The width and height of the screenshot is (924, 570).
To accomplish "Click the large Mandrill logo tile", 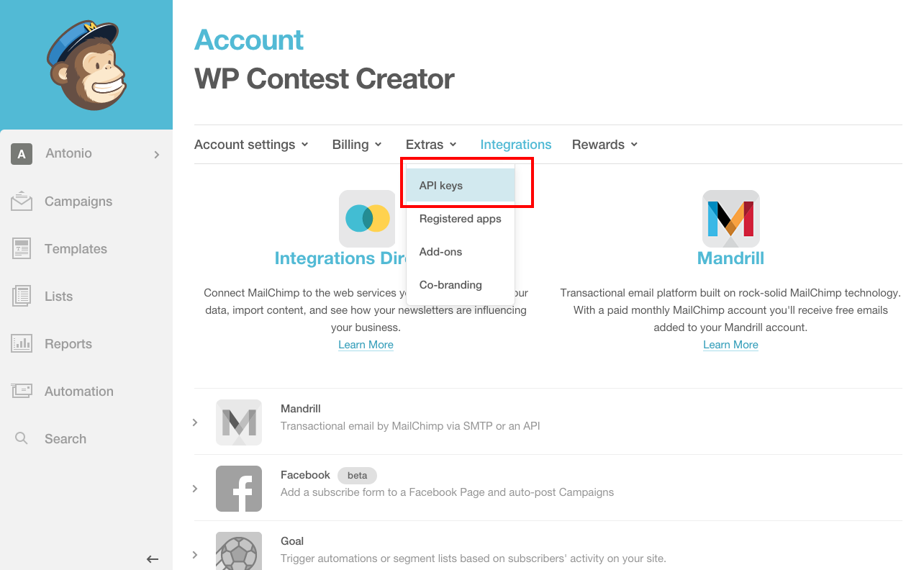I will pos(730,219).
